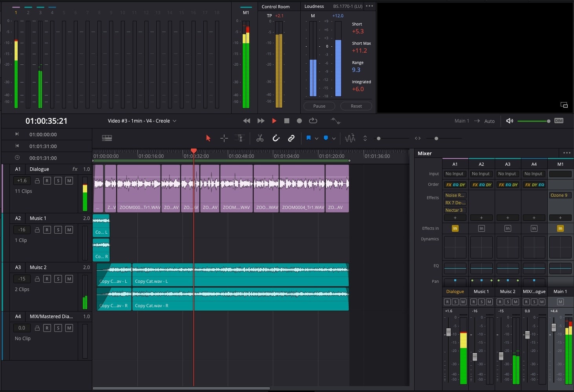Add a blue flag to the timeline
574x392 pixels.
[309, 138]
